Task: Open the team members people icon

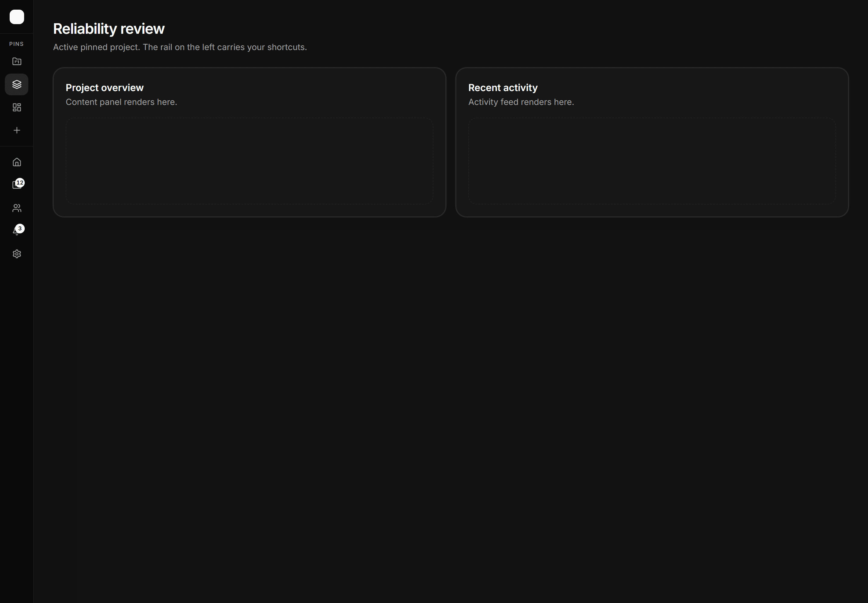Action: click(x=17, y=208)
